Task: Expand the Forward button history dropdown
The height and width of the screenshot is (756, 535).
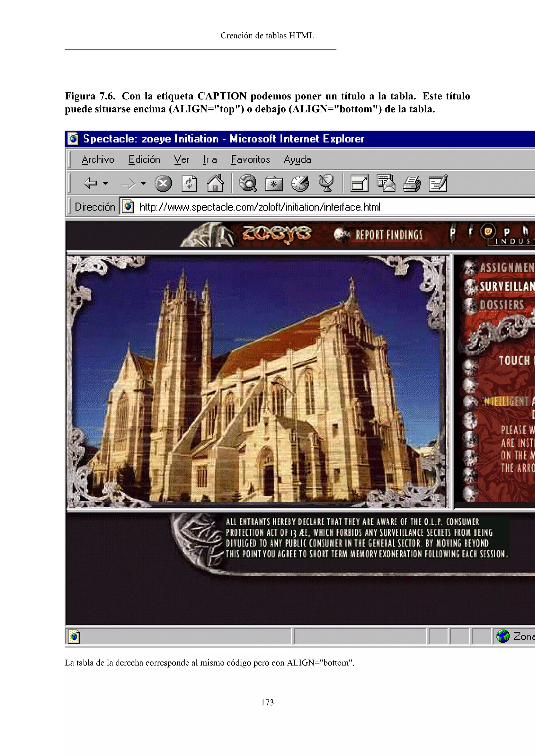Action: (x=143, y=183)
